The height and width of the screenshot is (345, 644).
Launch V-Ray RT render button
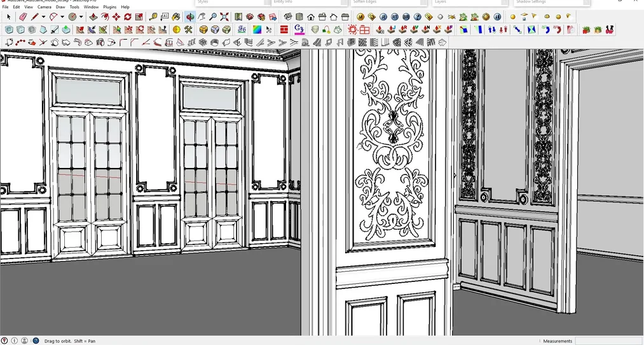[395, 17]
